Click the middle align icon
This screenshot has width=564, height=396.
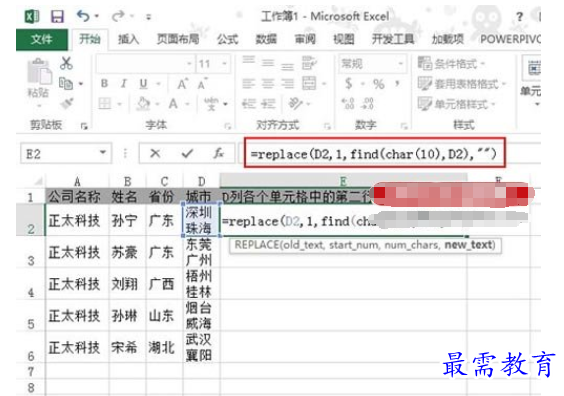click(x=268, y=63)
